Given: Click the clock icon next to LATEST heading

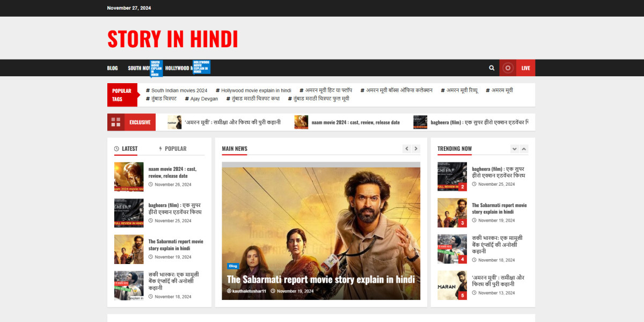Looking at the screenshot, I should pyautogui.click(x=116, y=149).
